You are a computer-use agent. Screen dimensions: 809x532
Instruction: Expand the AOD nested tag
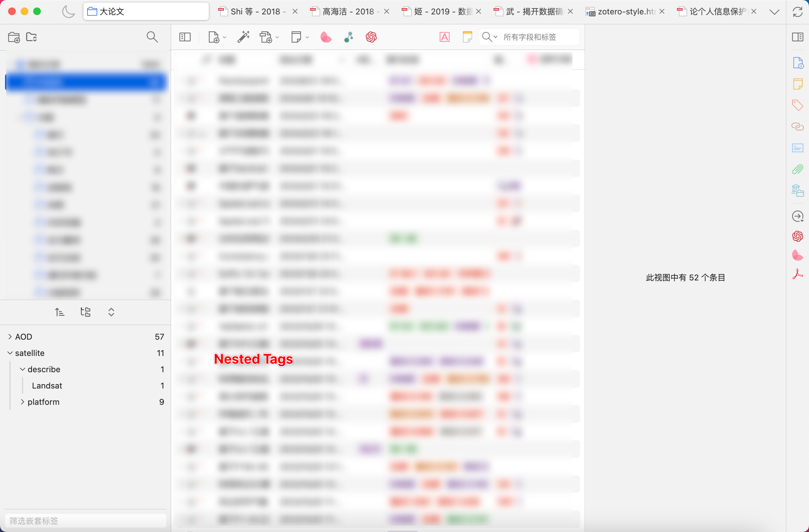click(x=10, y=337)
